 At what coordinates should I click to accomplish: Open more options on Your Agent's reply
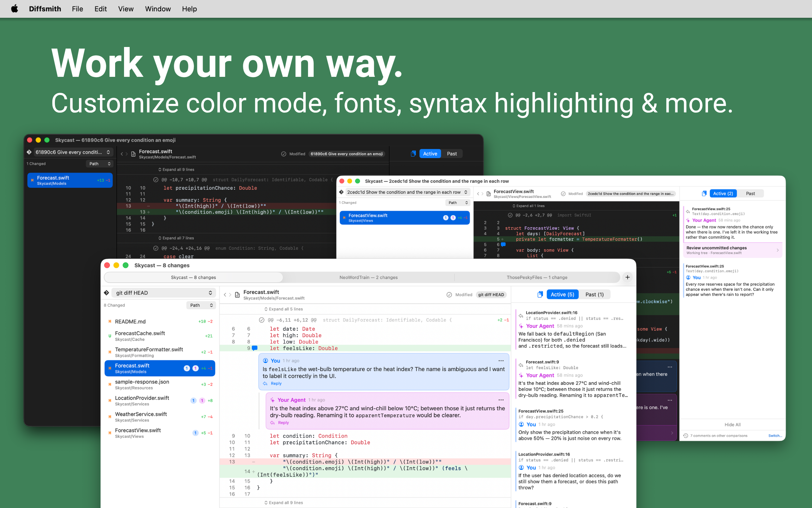pyautogui.click(x=501, y=400)
